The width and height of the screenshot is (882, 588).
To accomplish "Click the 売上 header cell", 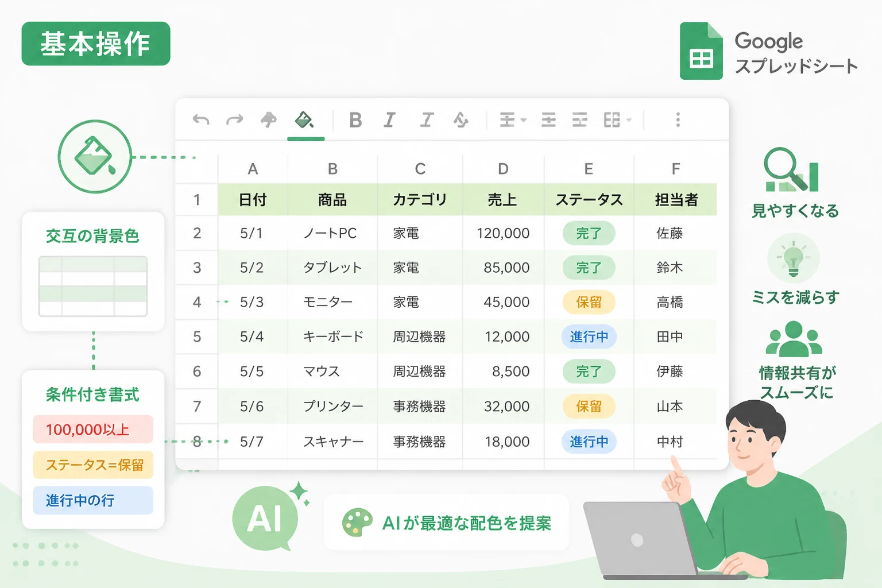I will click(503, 200).
